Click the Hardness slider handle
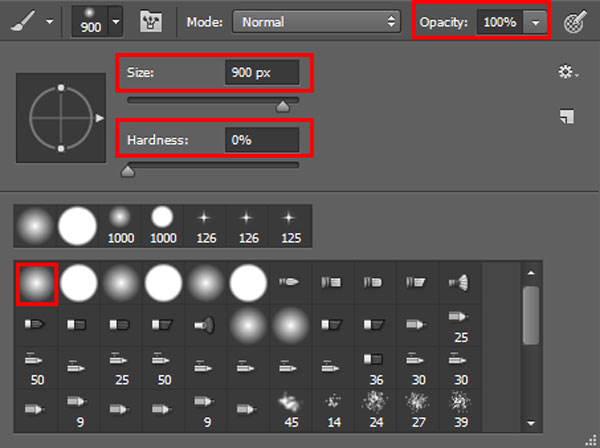The image size is (600, 448). coord(128,171)
